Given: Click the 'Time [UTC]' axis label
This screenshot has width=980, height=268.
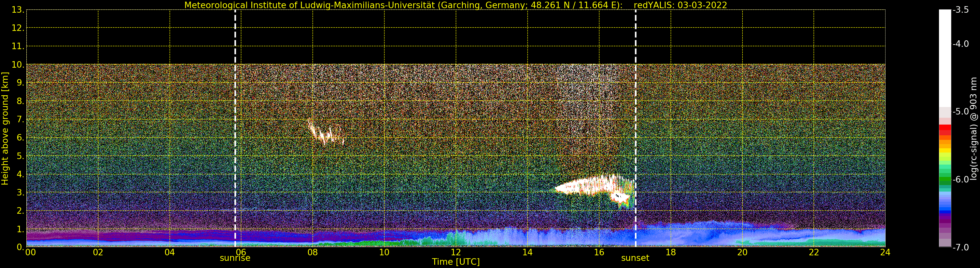Looking at the screenshot, I should coord(456,262).
